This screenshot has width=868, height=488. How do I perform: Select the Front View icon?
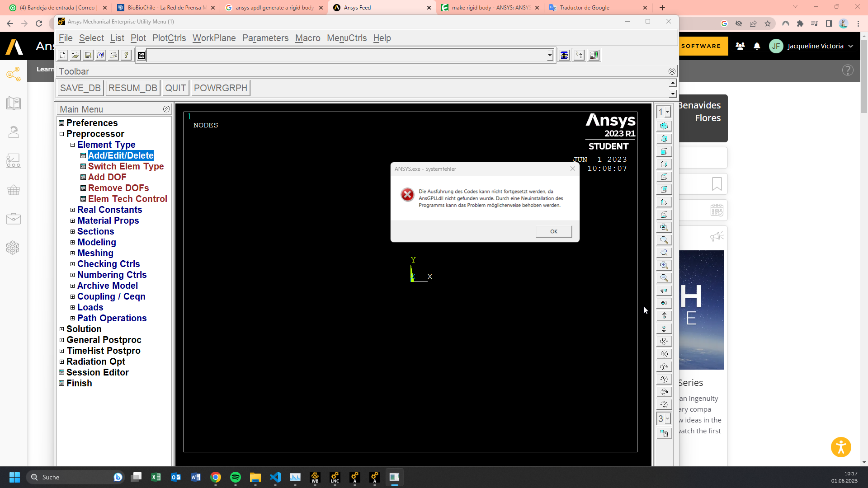point(664,151)
